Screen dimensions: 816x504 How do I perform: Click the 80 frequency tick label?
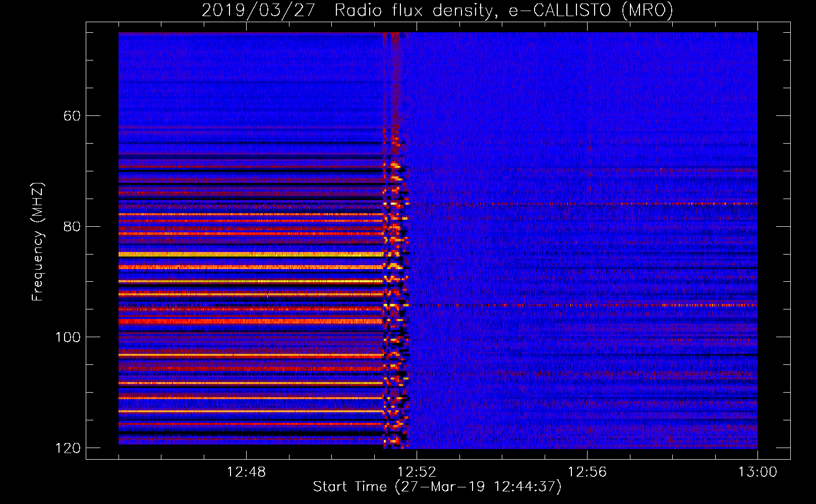click(72, 226)
